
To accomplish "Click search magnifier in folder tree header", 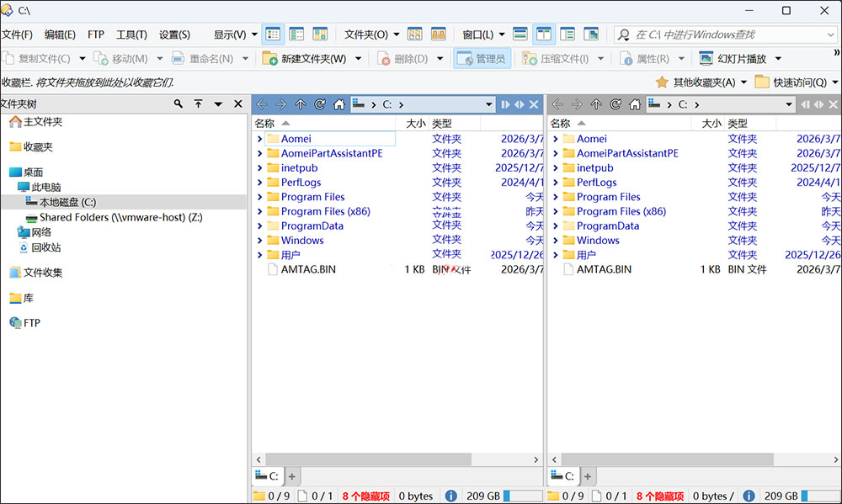I will [x=179, y=103].
